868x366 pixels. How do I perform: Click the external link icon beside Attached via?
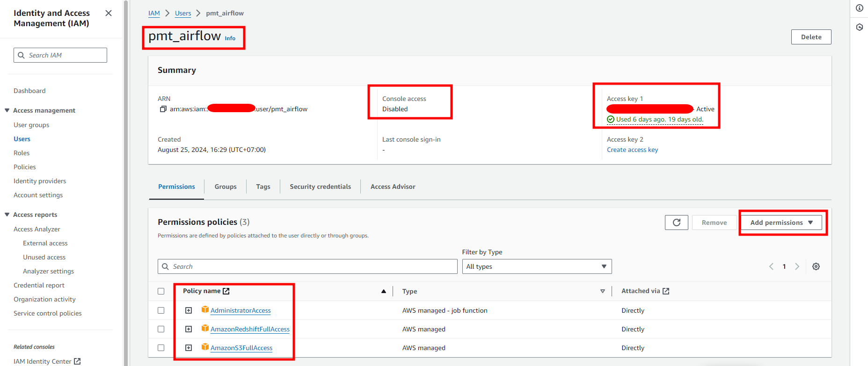666,291
